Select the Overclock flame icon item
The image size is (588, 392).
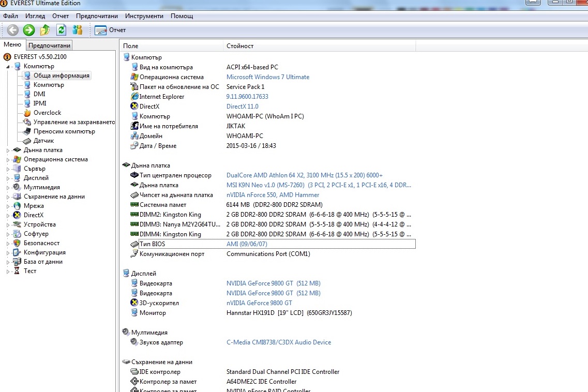[x=27, y=113]
